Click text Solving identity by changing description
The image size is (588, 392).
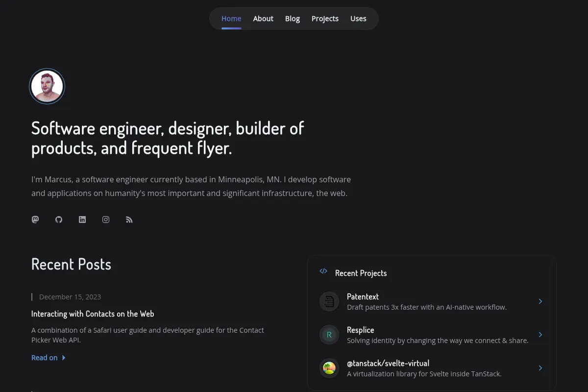(438, 341)
